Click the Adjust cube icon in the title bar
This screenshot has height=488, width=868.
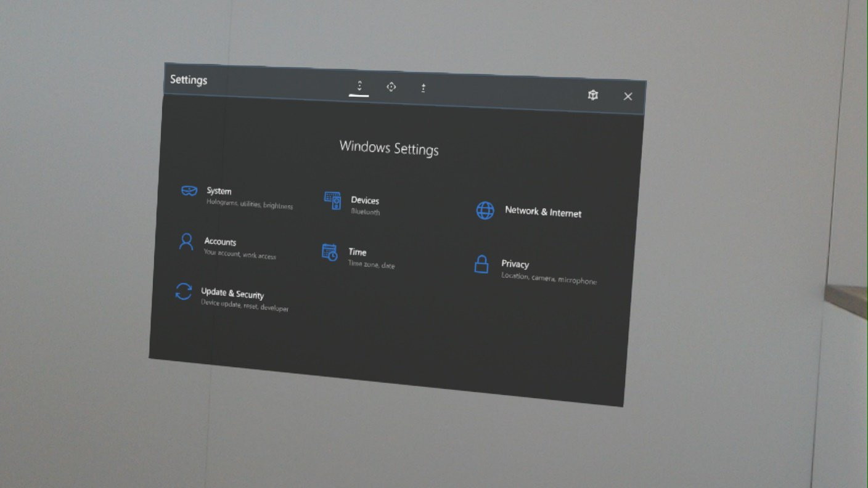pos(593,95)
